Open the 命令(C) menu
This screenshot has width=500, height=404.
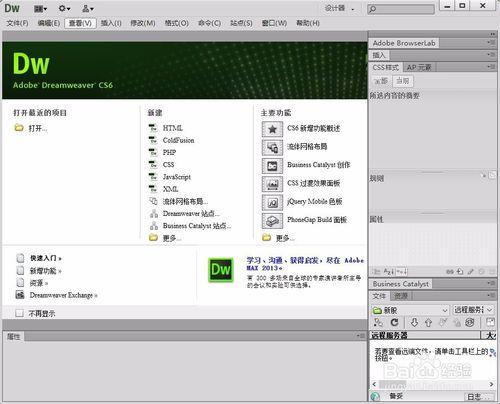point(209,23)
